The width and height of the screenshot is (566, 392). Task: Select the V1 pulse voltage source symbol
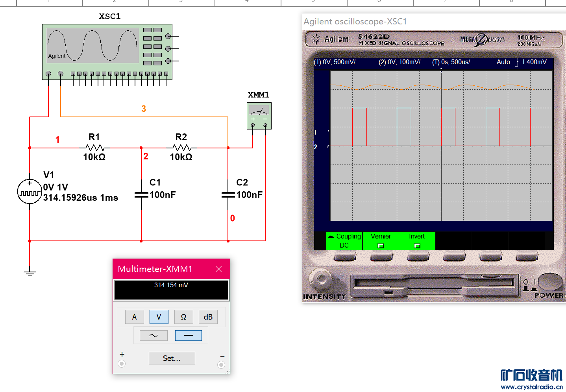tap(30, 192)
